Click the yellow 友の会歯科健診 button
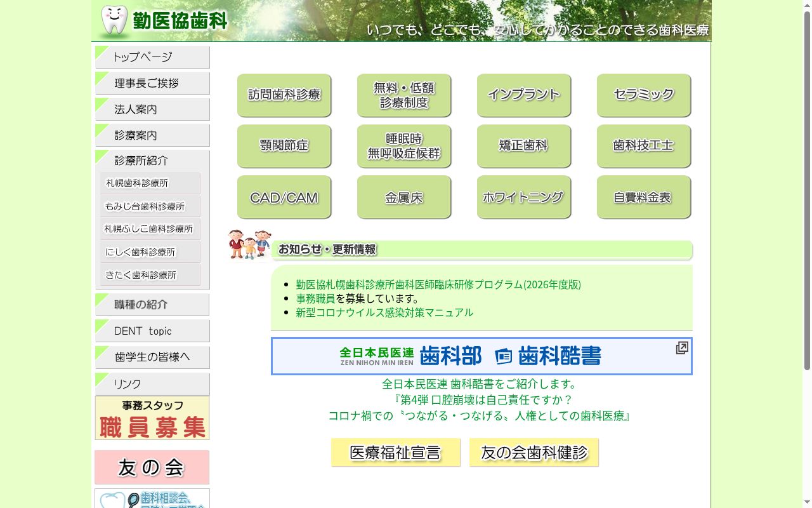Image resolution: width=812 pixels, height=508 pixels. click(x=534, y=452)
